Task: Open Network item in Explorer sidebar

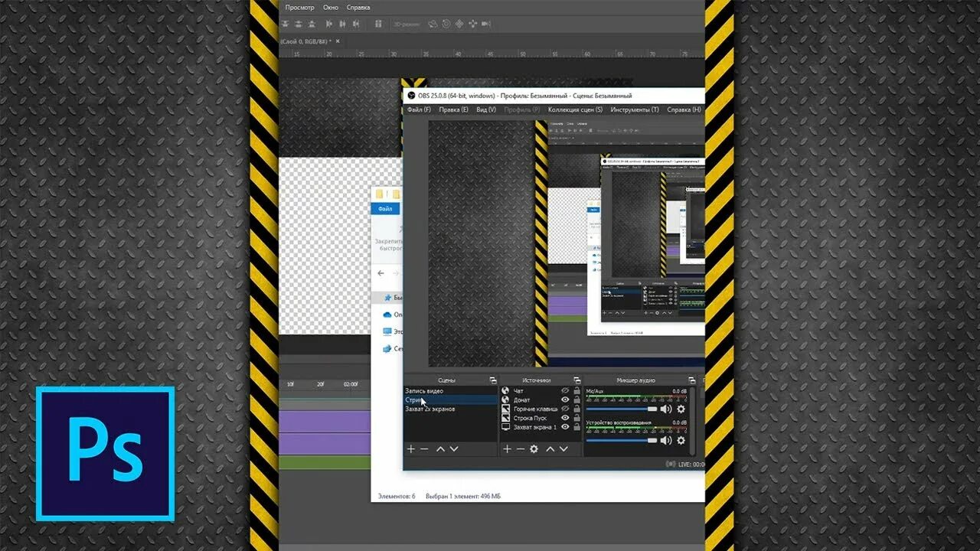Action: pyautogui.click(x=392, y=348)
